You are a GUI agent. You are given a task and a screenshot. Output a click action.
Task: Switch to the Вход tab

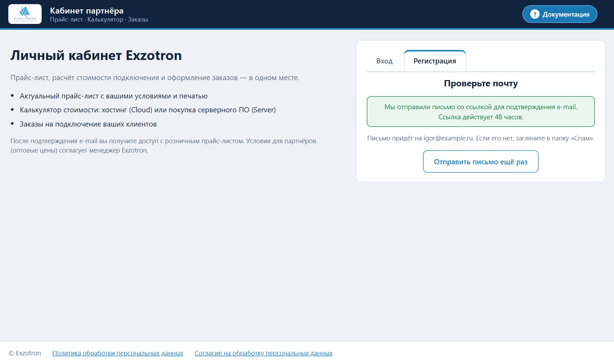click(x=384, y=61)
